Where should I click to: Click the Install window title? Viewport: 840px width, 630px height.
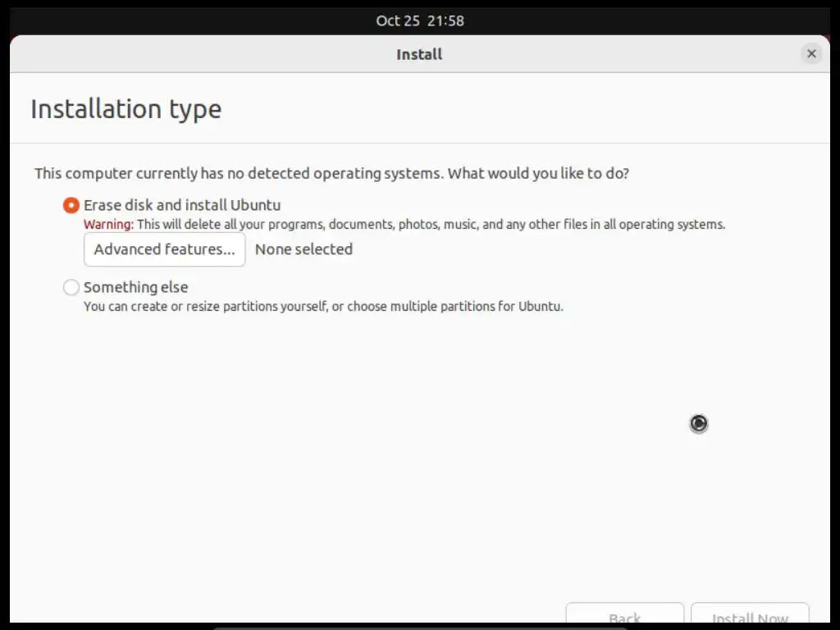pos(419,54)
